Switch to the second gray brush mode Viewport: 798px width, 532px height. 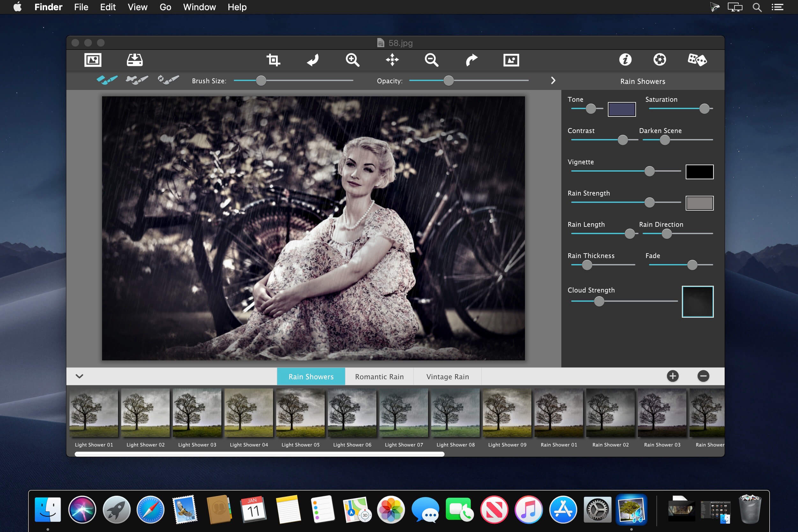tap(137, 80)
